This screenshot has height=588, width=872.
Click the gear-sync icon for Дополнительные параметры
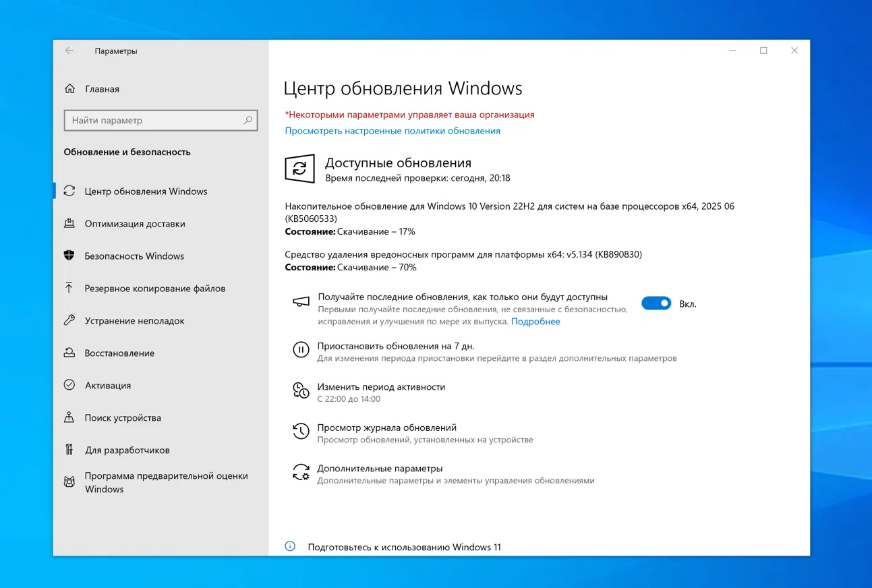301,472
